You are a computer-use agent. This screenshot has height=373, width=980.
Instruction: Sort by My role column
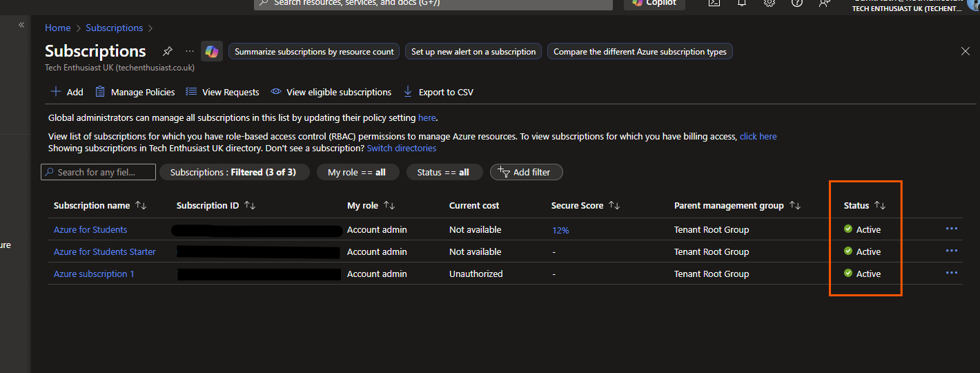point(371,205)
